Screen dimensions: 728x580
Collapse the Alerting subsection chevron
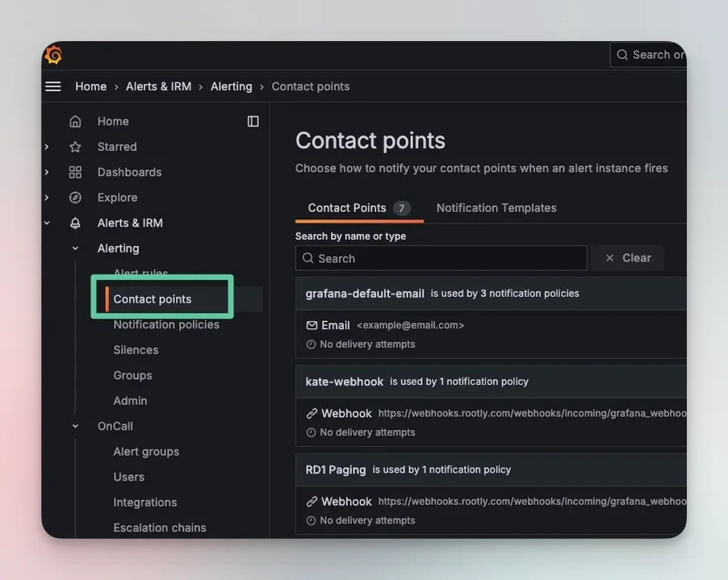75,248
